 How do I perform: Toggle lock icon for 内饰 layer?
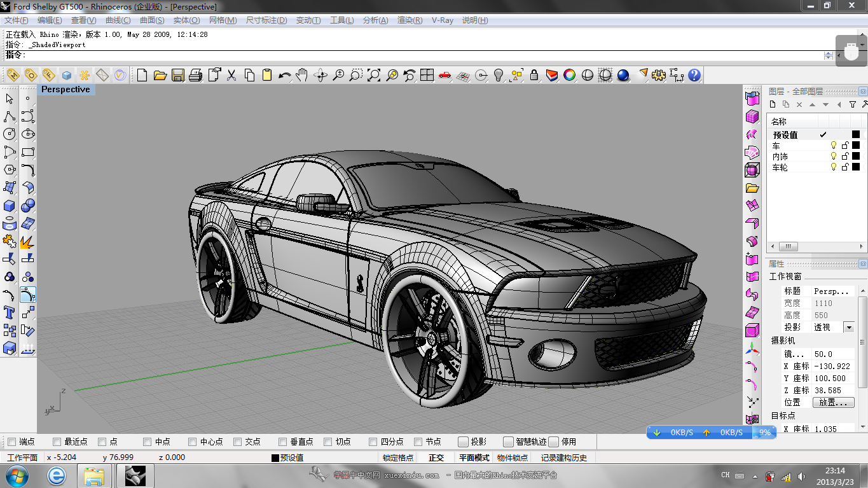pyautogui.click(x=845, y=157)
